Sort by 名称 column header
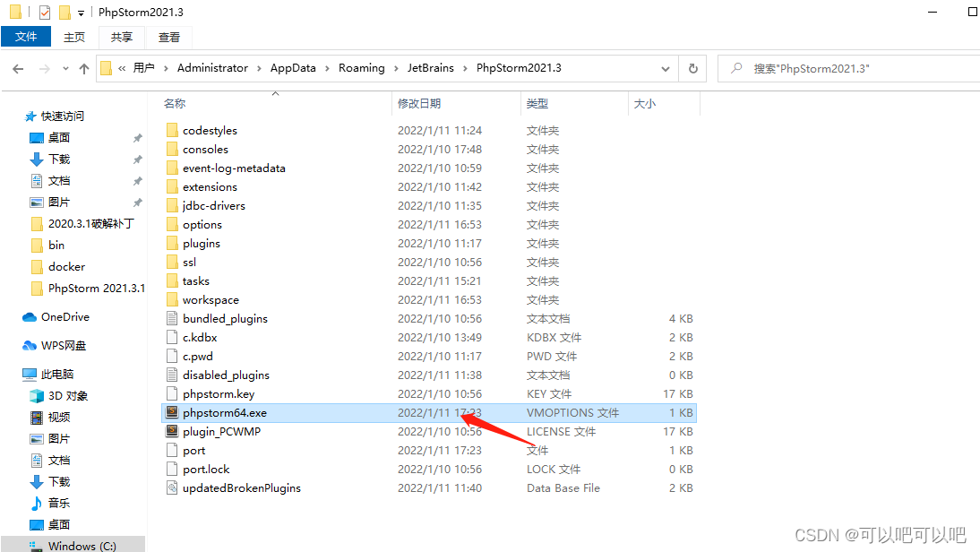980x552 pixels. point(175,104)
